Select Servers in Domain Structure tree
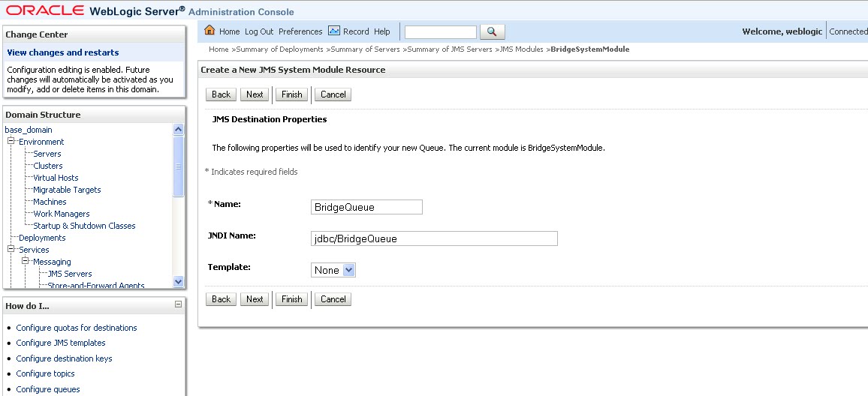Screen dimensions: 868x396 (x=47, y=154)
